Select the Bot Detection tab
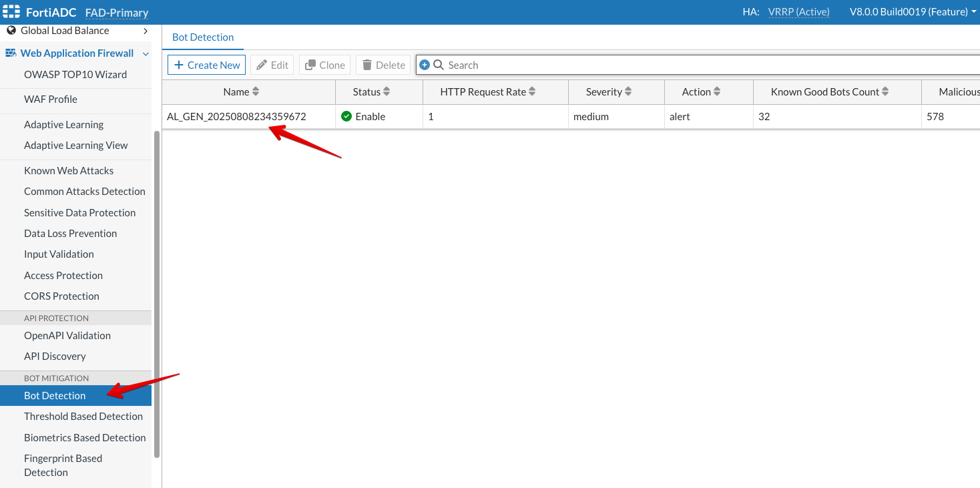Viewport: 980px width, 488px height. 203,37
